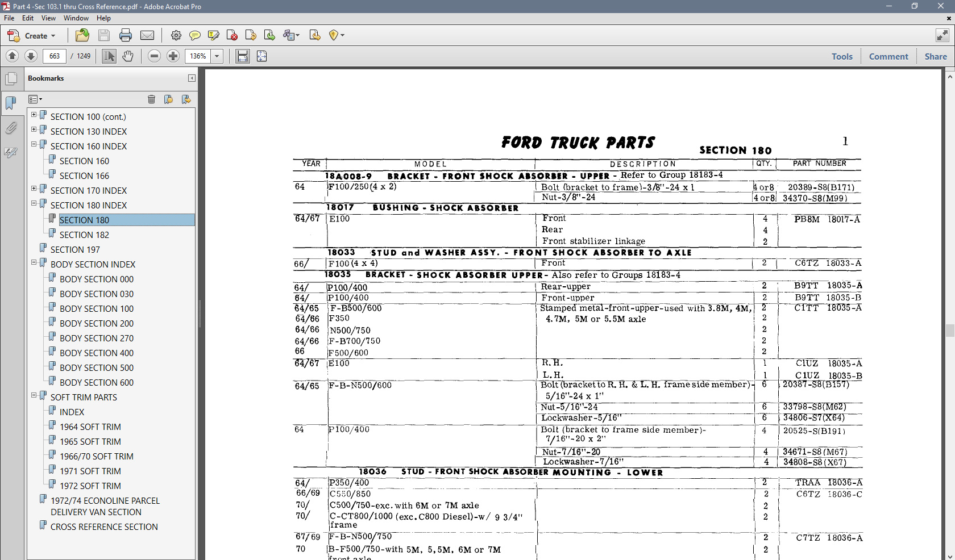Select SECTION 197 bookmark
This screenshot has height=560, width=955.
point(75,249)
